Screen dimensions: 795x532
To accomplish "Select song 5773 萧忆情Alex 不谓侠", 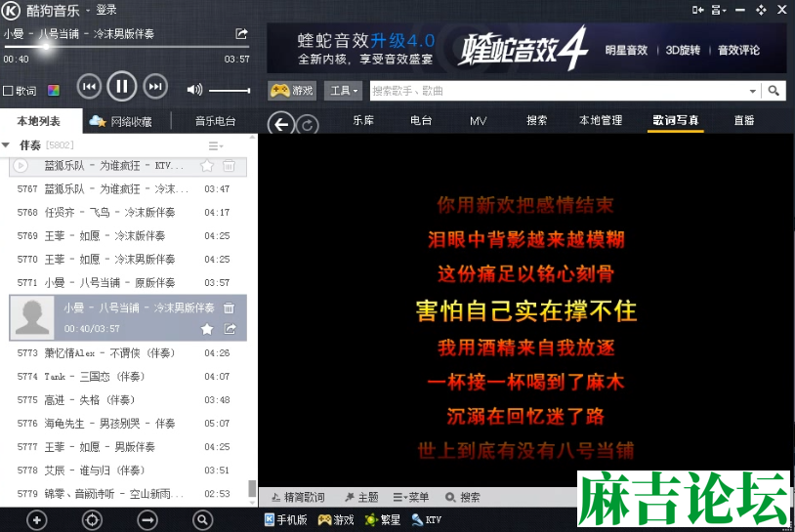I will click(128, 352).
